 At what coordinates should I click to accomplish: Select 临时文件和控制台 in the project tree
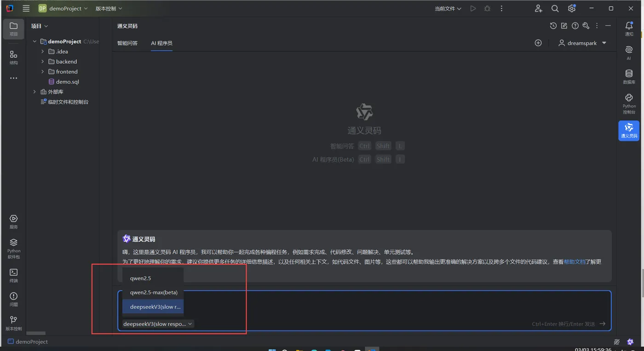64,102
